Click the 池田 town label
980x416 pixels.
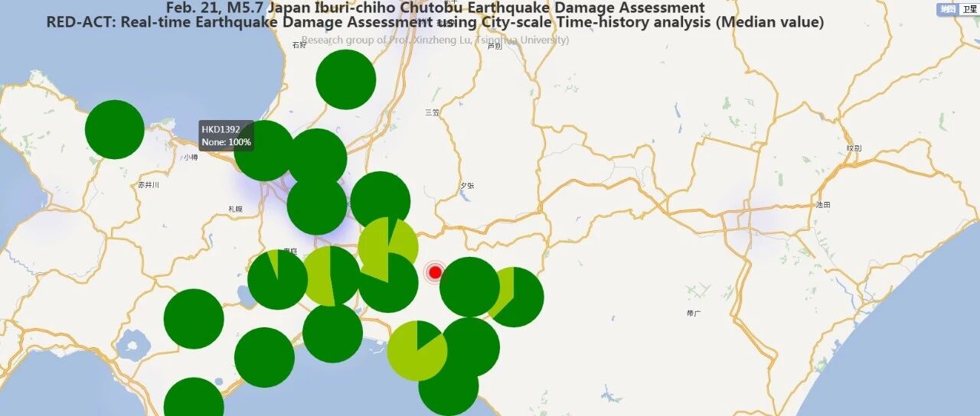tap(823, 205)
